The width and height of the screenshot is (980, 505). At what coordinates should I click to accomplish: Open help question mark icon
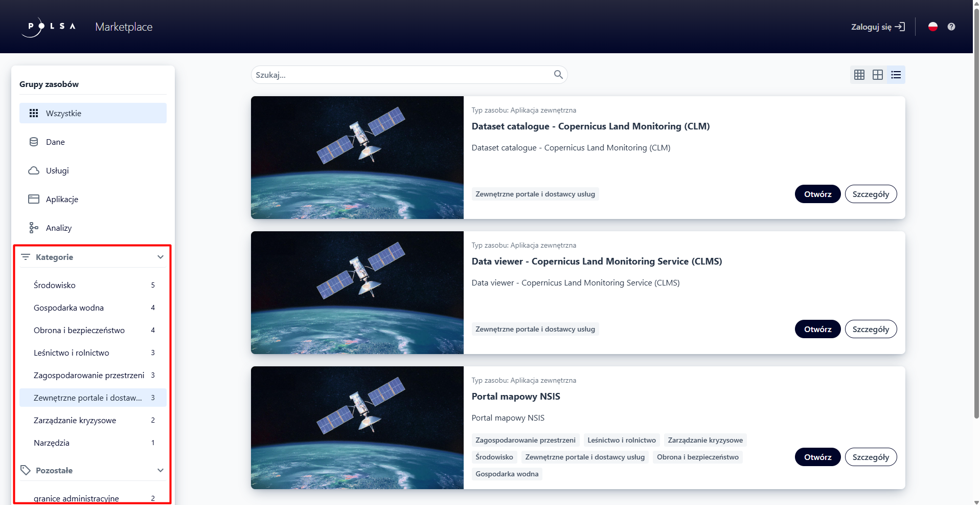tap(951, 27)
